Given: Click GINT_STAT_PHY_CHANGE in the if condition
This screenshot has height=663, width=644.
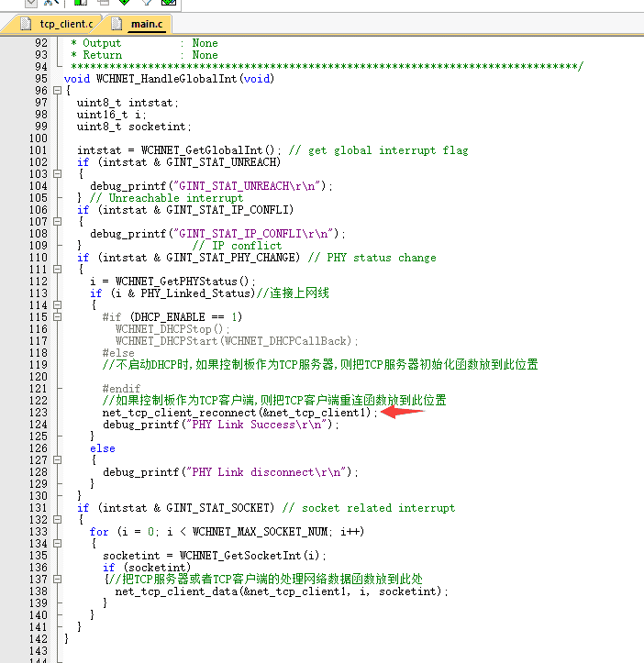Looking at the screenshot, I should point(230,258).
